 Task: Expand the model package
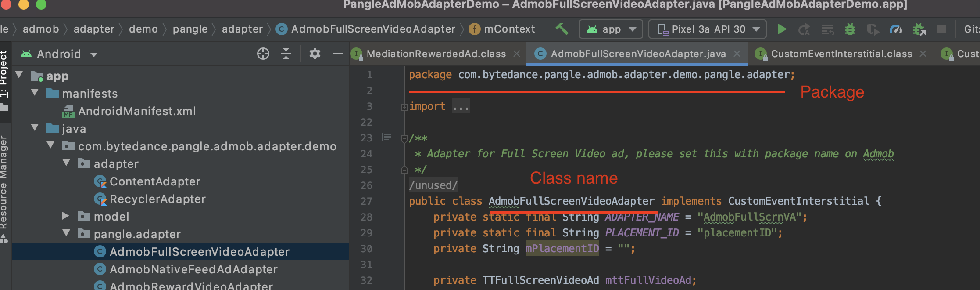(66, 216)
